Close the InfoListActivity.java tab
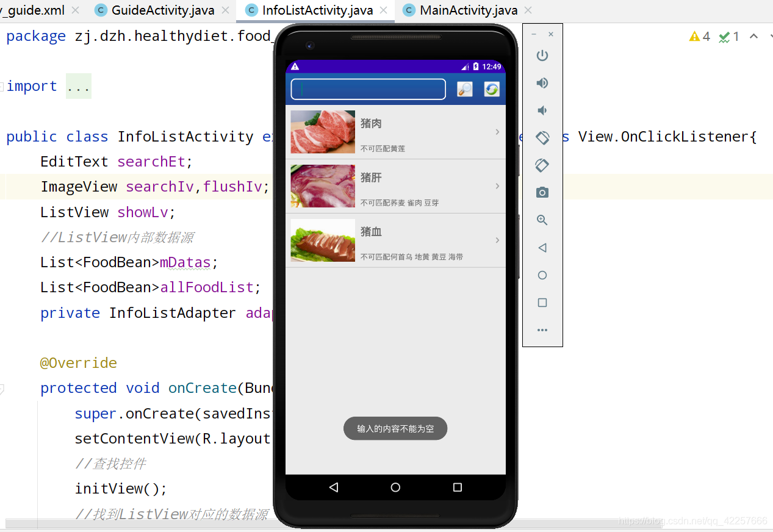Screen dimensions: 773x532 384,10
